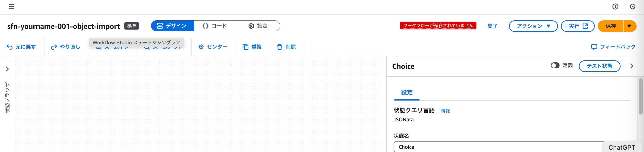Collapse the Choice inspector panel

tap(632, 66)
